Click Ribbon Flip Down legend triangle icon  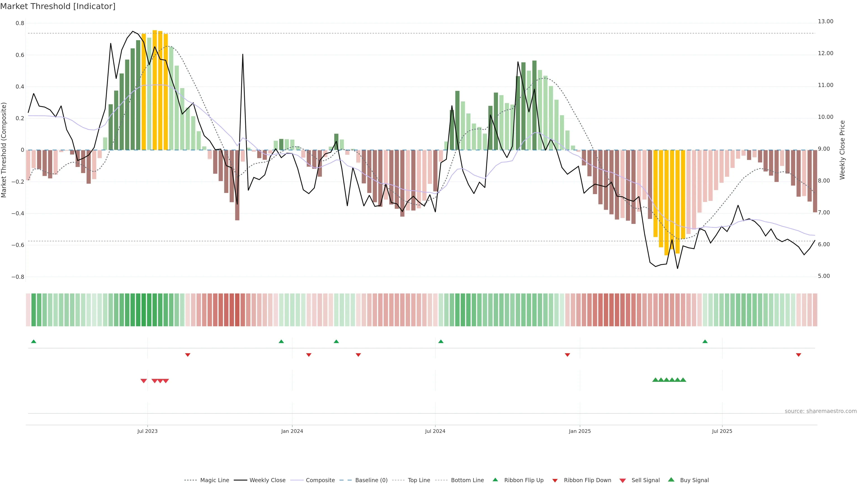pos(555,480)
